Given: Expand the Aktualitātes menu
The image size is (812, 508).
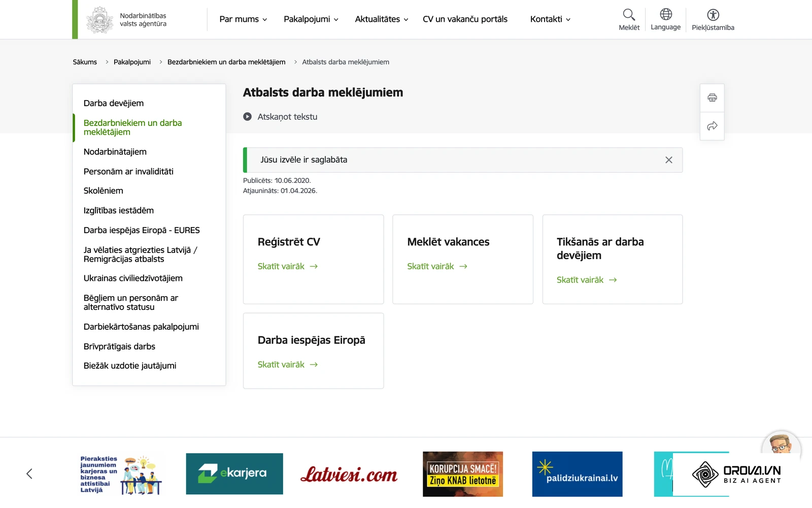Looking at the screenshot, I should pos(381,19).
